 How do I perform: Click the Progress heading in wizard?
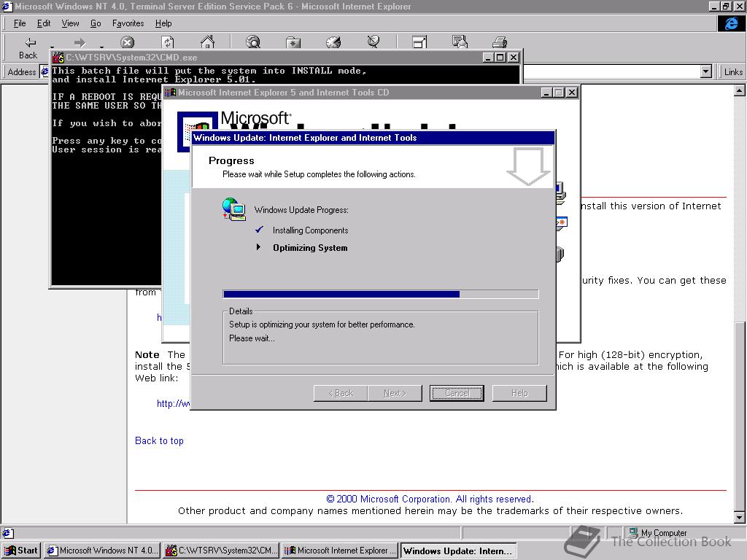coord(231,161)
